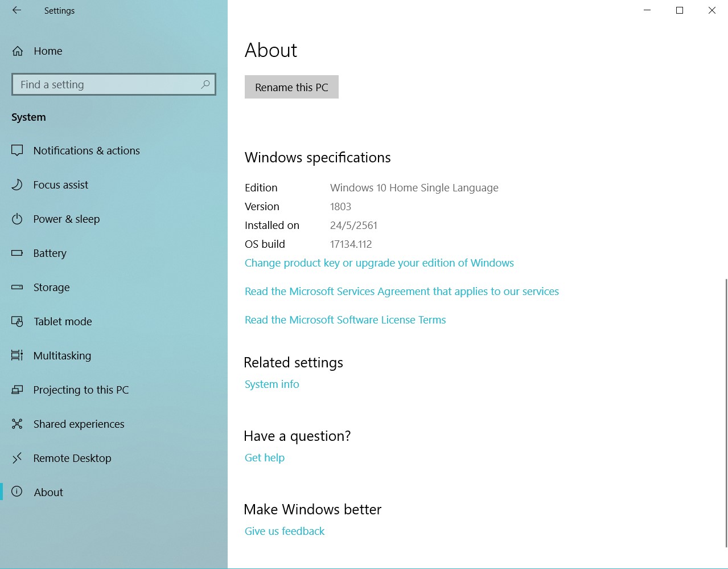
Task: Focus the Find a setting search box
Action: click(114, 84)
